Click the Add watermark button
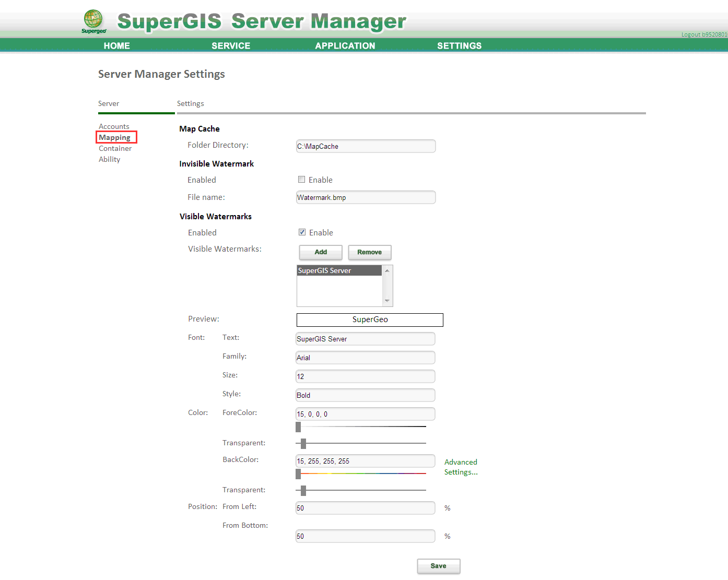This screenshot has height=580, width=728. (x=321, y=252)
